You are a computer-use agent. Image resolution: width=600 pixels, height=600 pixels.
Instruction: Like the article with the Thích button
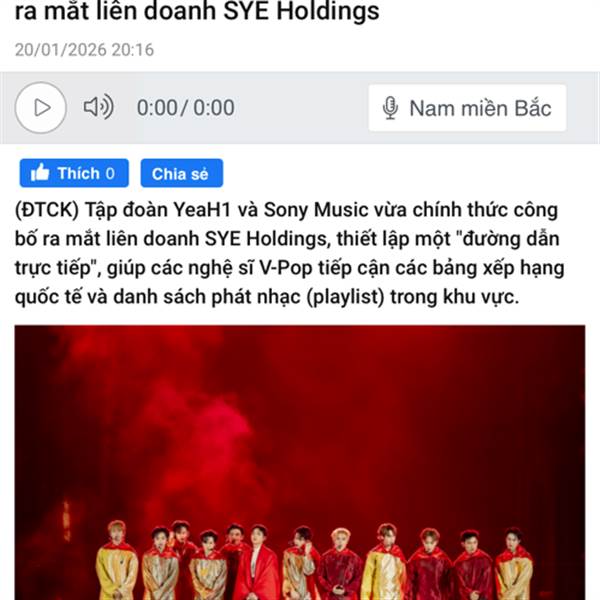click(74, 173)
